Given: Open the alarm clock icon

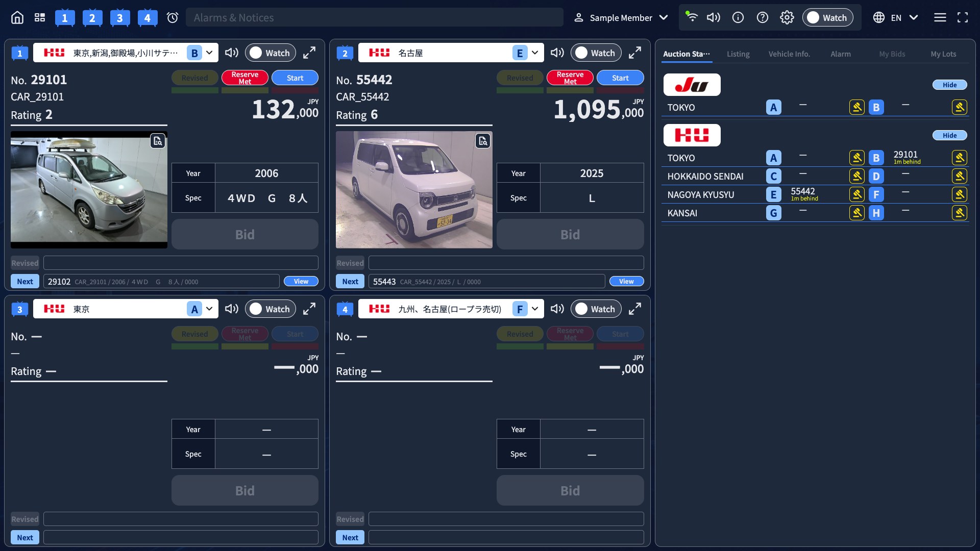Looking at the screenshot, I should click(173, 18).
